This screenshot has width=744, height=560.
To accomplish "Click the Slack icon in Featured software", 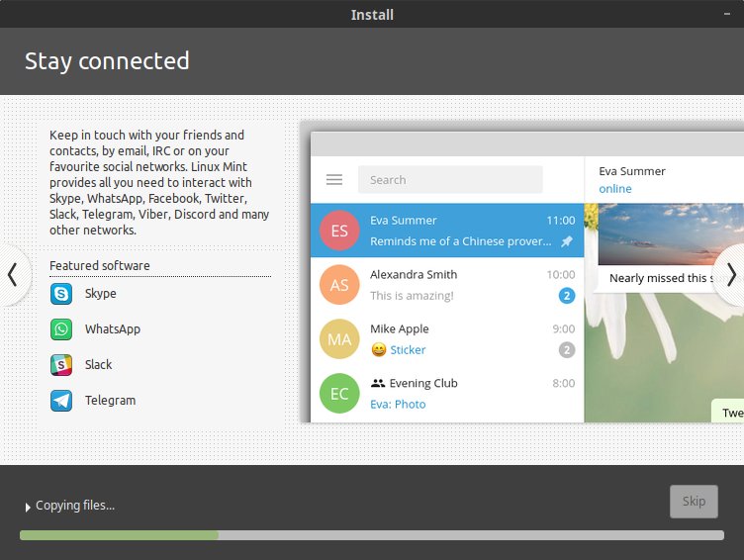I will [x=61, y=364].
